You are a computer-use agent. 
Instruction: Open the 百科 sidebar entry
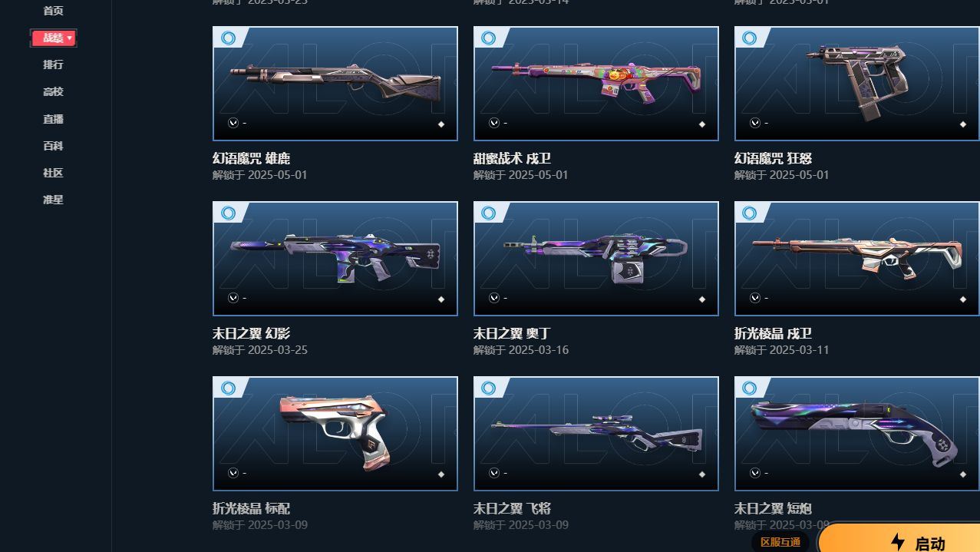[x=53, y=146]
